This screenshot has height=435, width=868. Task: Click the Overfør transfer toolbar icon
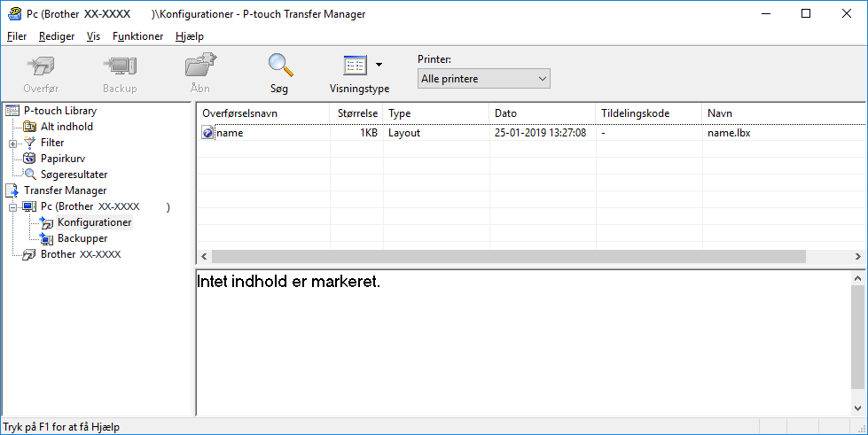point(41,66)
